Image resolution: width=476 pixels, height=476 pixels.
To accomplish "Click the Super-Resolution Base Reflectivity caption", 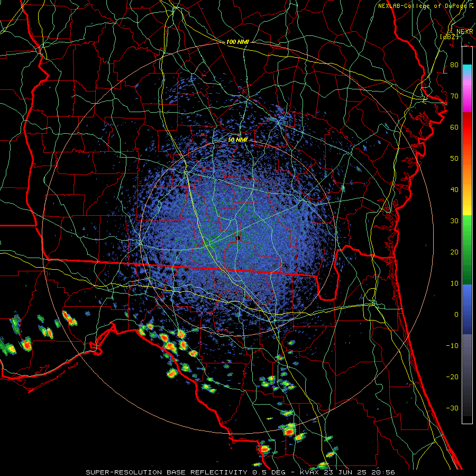I will pos(240,472).
